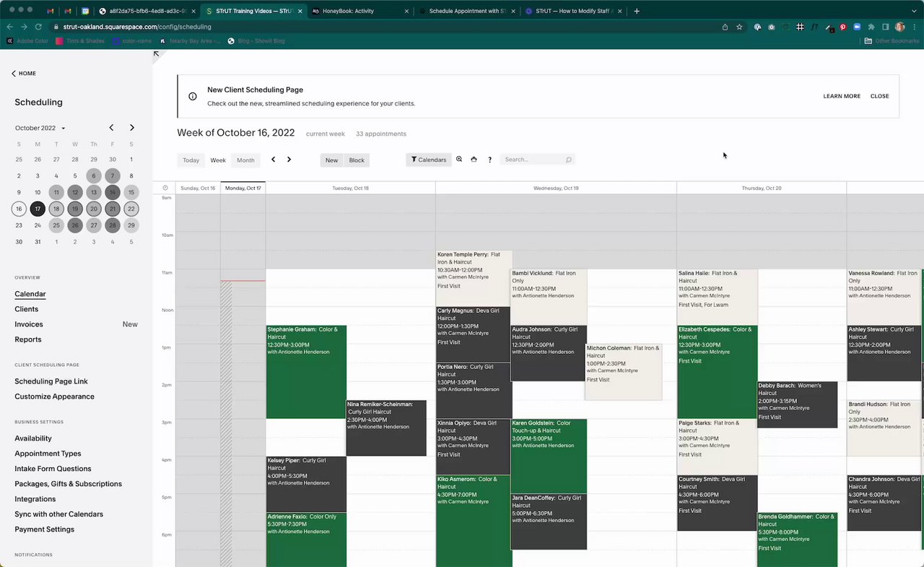Click the clock icon in the calendar header

click(x=165, y=188)
